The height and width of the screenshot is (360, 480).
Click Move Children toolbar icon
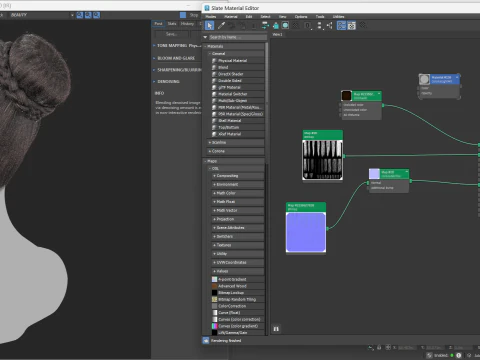[265, 25]
